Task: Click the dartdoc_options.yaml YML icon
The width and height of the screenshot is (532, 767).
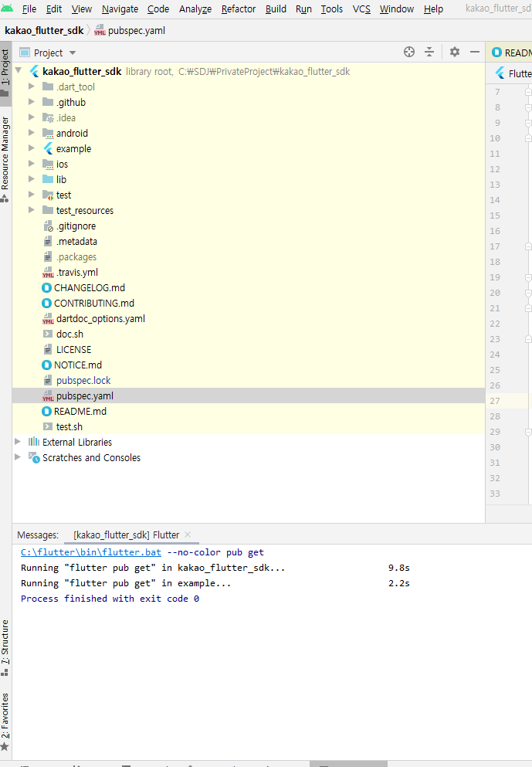Action: (x=48, y=318)
